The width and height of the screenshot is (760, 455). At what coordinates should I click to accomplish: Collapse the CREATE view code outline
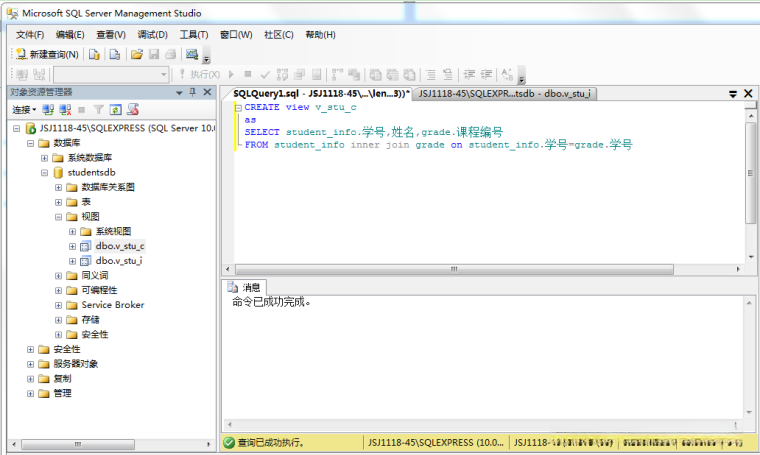[x=238, y=108]
